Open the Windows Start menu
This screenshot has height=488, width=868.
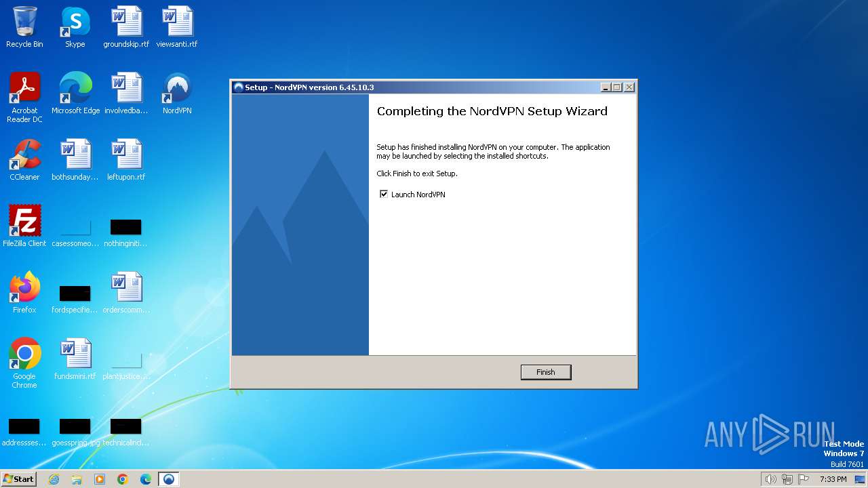19,479
